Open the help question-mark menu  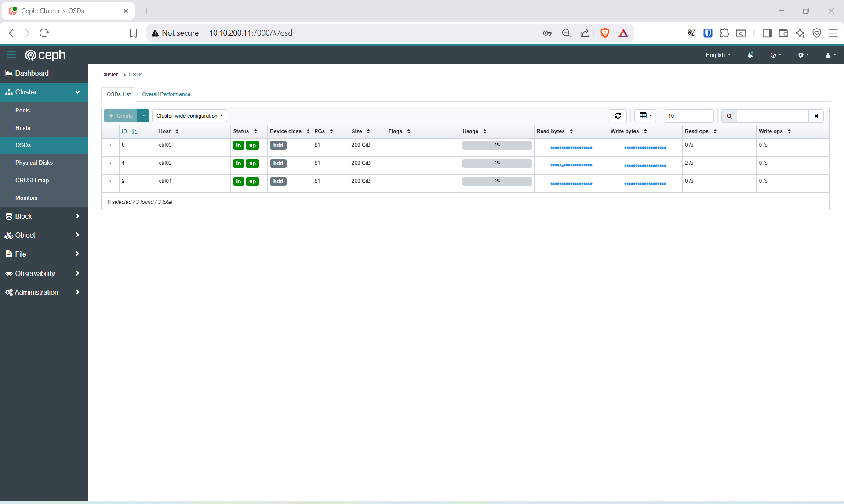pos(776,55)
